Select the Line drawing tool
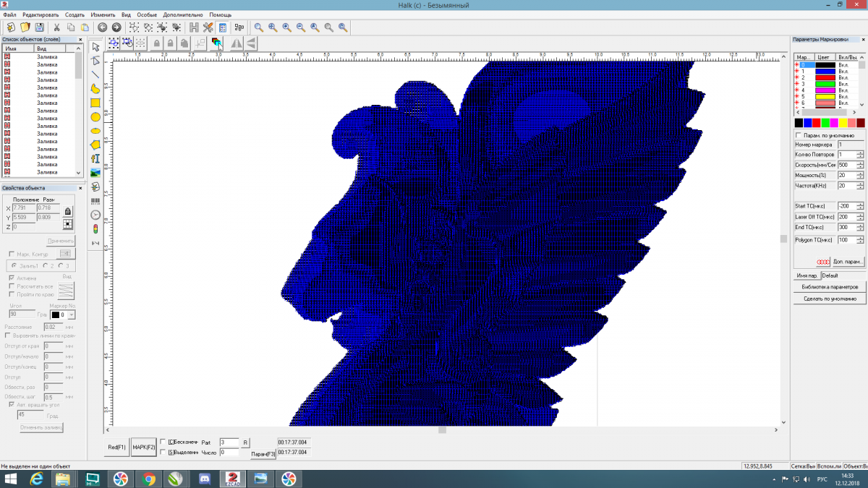 pyautogui.click(x=95, y=74)
